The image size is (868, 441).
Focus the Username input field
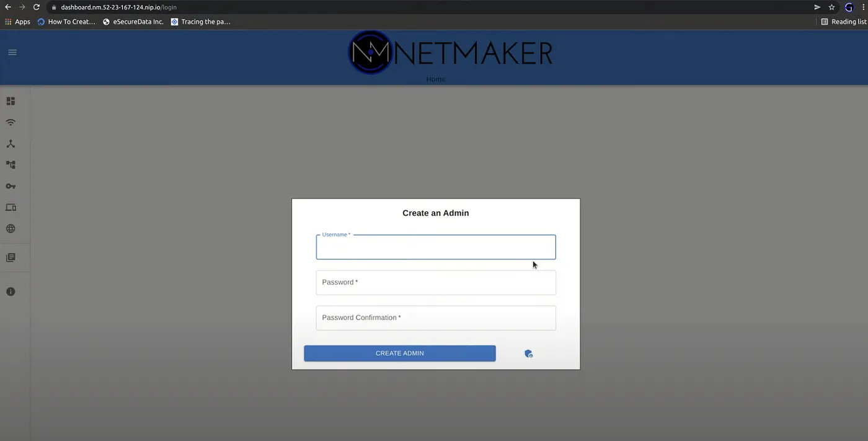pyautogui.click(x=435, y=247)
